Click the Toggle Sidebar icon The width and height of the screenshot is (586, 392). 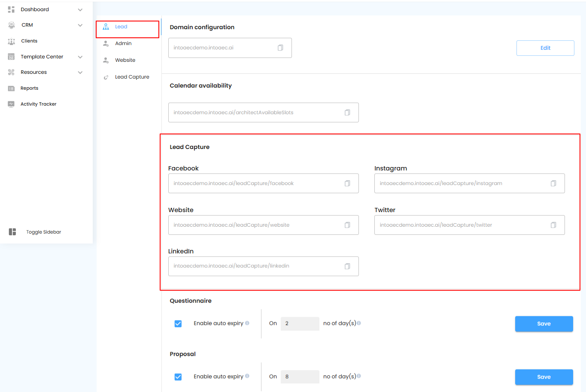[x=12, y=232]
